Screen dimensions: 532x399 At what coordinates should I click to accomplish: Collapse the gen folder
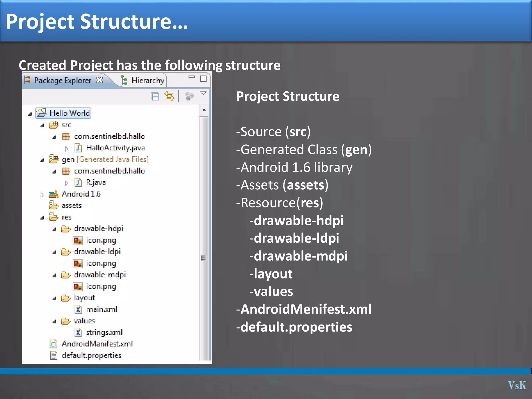(42, 160)
